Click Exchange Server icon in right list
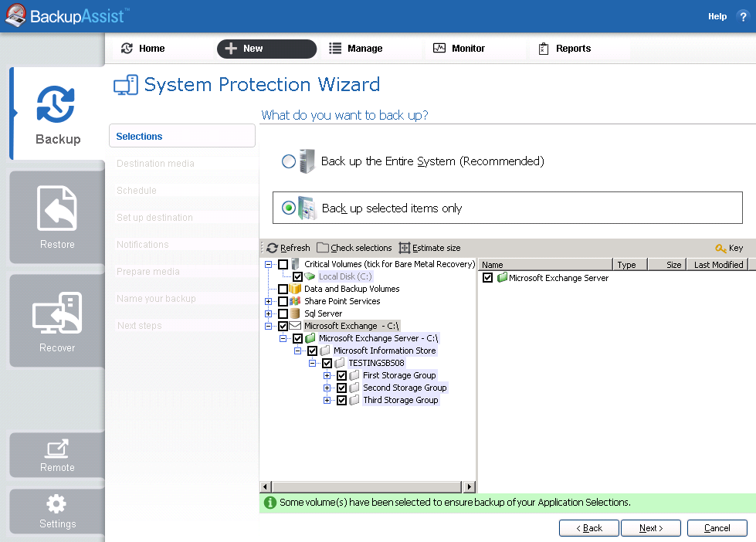The image size is (756, 542). click(x=502, y=278)
